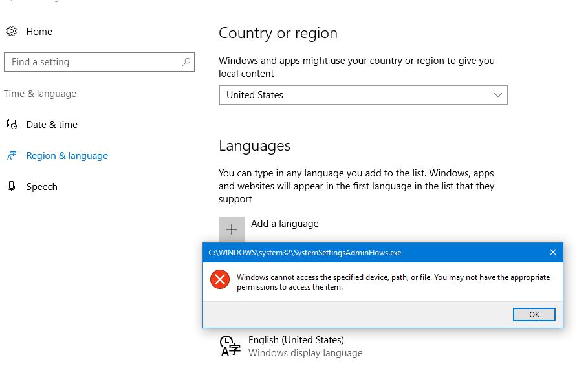Click the chevron arrow on the United States combo box
This screenshot has width=588, height=384.
click(x=497, y=95)
